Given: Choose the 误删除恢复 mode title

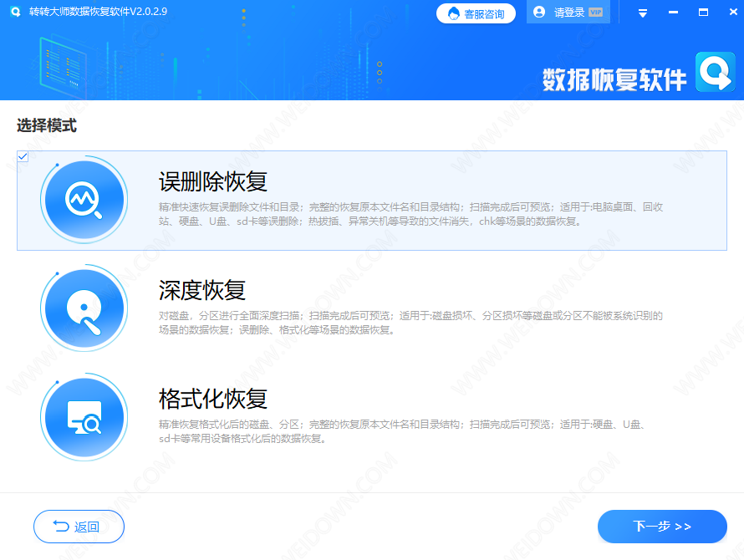Looking at the screenshot, I should [213, 181].
